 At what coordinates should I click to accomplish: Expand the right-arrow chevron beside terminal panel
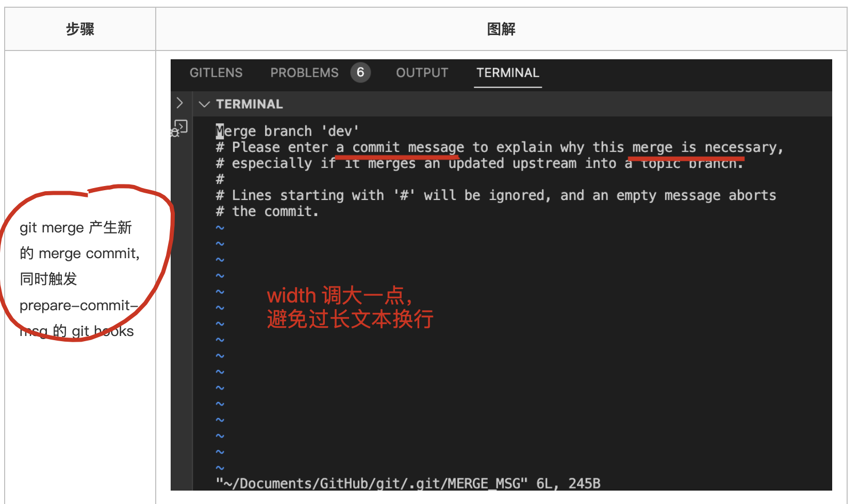click(x=180, y=103)
